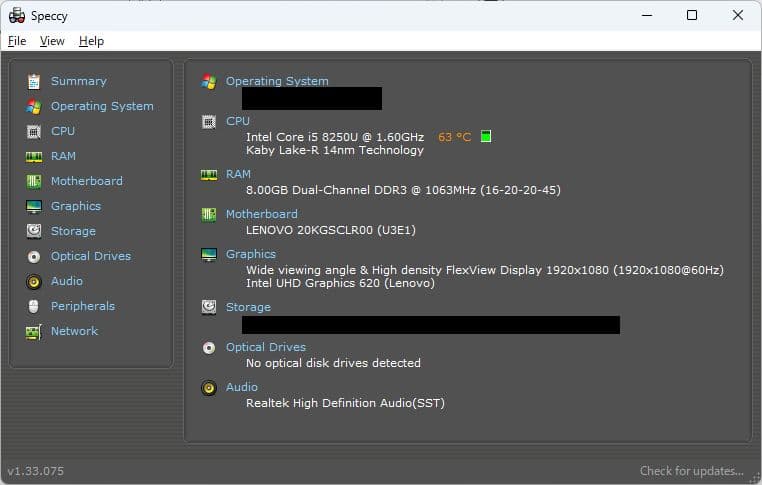Click the Audio speaker icon in sidebar
This screenshot has width=762, height=485.
[34, 281]
